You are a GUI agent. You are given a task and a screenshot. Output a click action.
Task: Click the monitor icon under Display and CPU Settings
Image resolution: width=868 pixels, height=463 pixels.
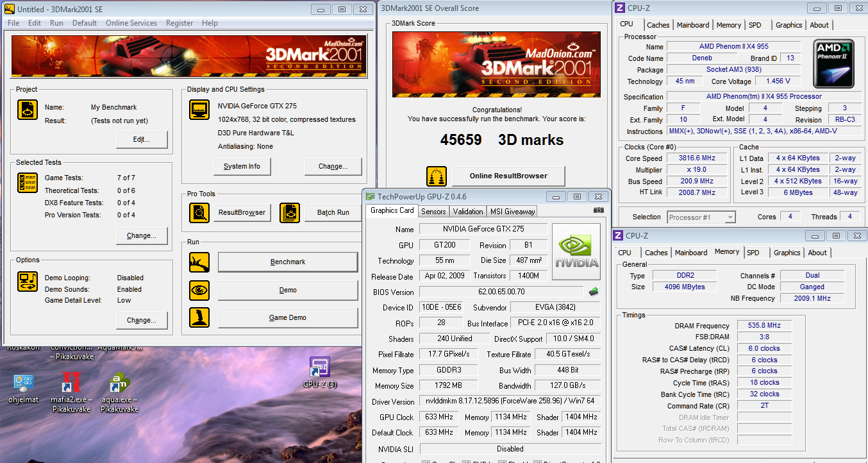(199, 110)
